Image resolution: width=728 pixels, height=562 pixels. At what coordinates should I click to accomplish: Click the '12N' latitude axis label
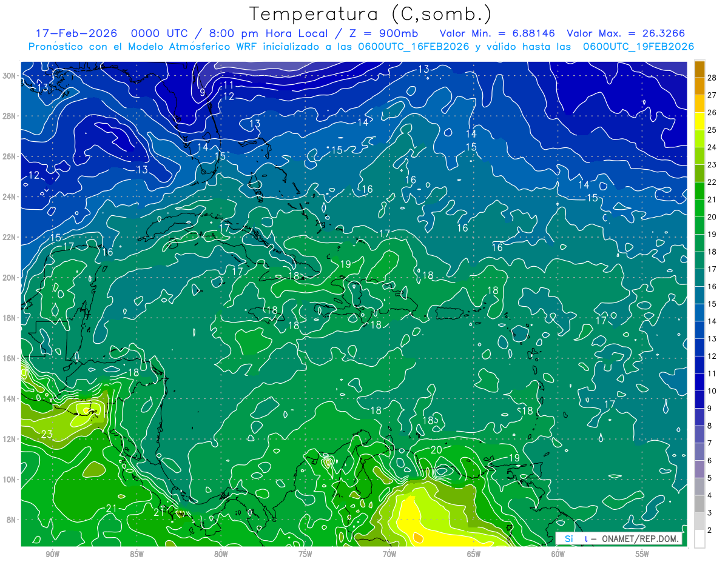point(10,439)
